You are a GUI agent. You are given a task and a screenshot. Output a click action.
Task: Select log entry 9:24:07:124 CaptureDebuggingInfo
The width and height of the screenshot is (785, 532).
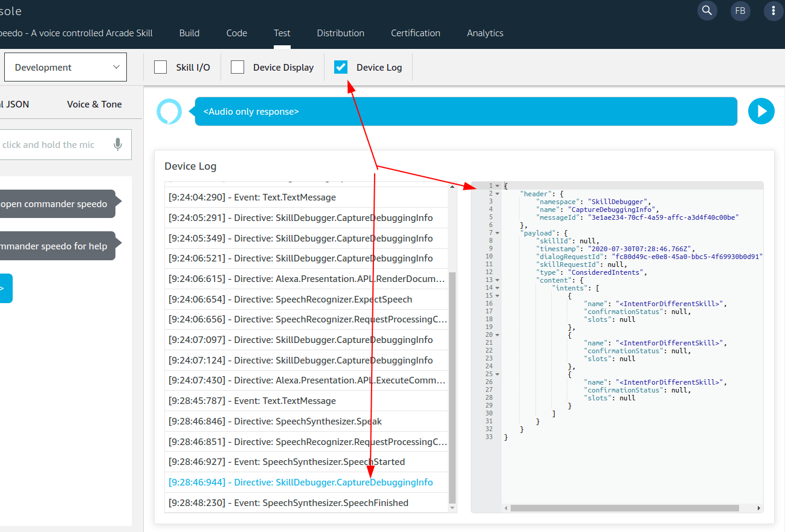(x=306, y=360)
